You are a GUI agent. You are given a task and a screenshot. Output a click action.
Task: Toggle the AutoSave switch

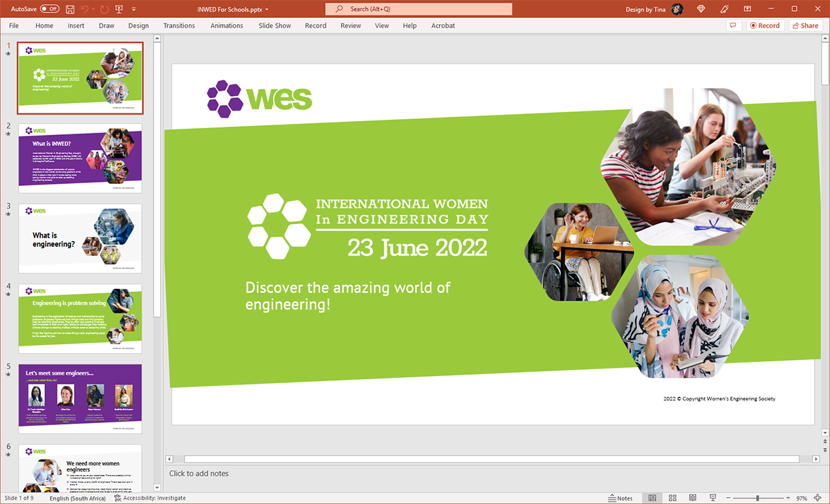coord(49,9)
